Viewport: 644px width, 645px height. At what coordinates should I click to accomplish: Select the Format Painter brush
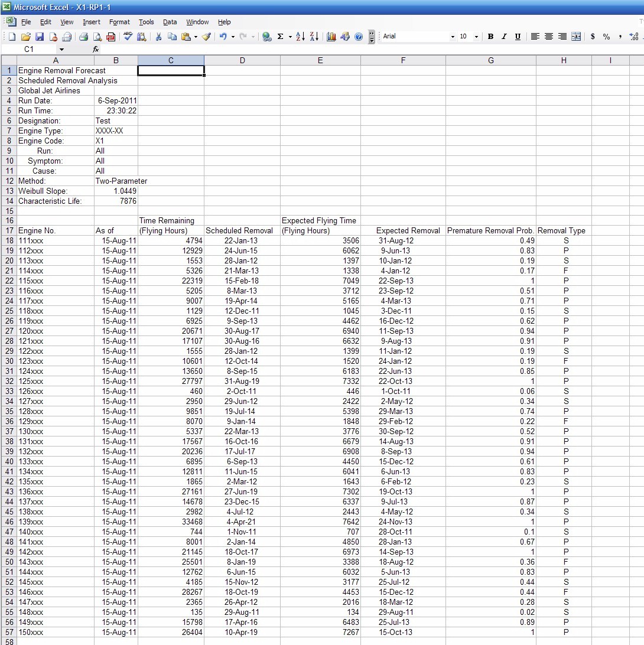coord(206,37)
